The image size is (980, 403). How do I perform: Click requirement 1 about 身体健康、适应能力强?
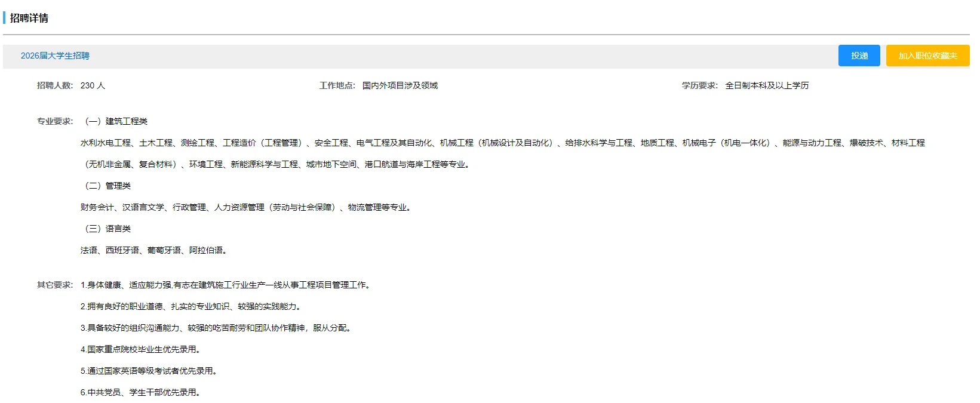[x=227, y=285]
